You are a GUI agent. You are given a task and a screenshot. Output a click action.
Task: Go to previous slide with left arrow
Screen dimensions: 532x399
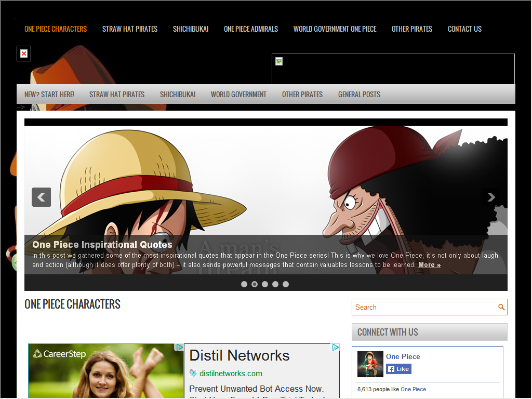click(x=42, y=197)
